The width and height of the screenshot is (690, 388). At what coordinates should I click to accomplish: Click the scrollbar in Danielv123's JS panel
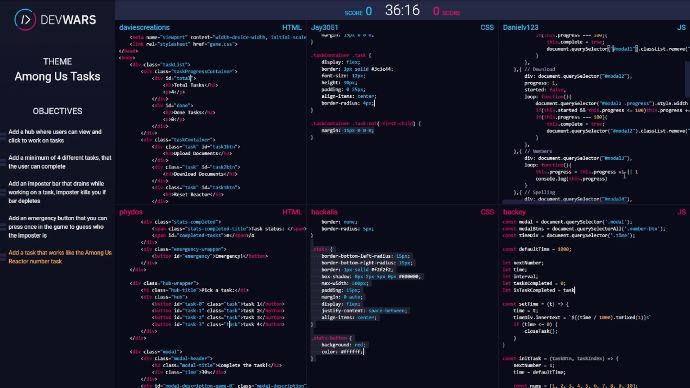pyautogui.click(x=687, y=79)
